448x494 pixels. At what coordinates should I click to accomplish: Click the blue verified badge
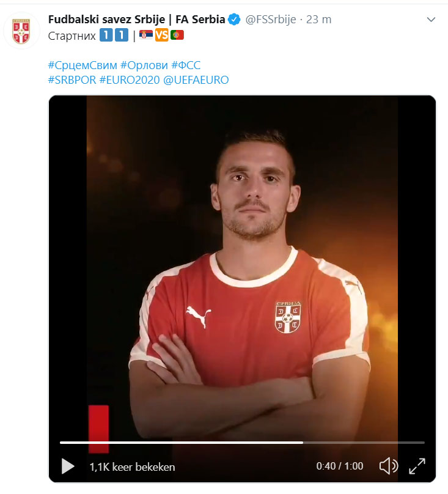tap(234, 20)
